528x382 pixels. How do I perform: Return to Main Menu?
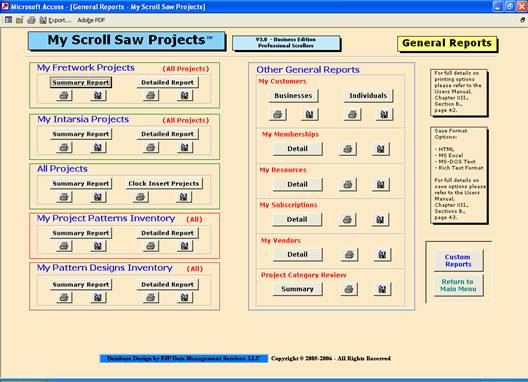click(458, 285)
